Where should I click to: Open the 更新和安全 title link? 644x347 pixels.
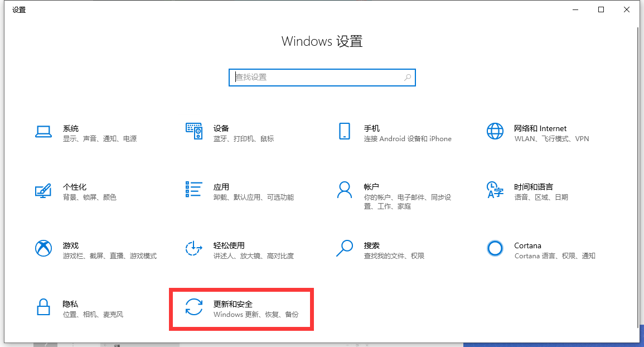pyautogui.click(x=233, y=304)
